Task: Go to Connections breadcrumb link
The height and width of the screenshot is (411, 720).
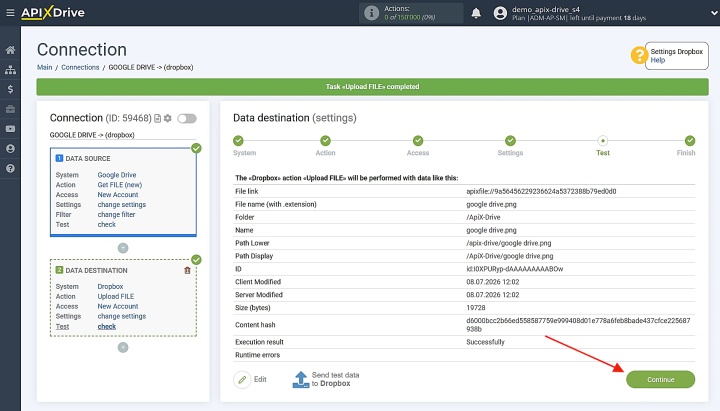Action: pyautogui.click(x=80, y=67)
